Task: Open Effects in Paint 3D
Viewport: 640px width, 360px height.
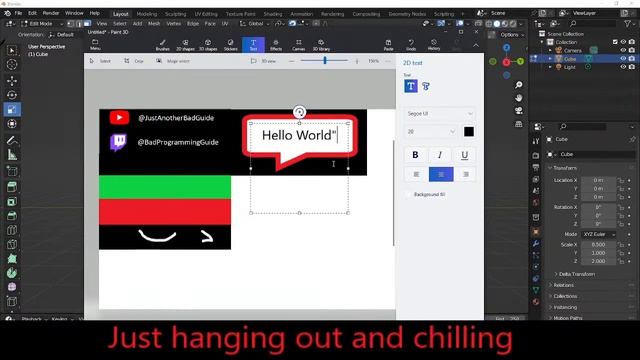Action: [x=276, y=45]
